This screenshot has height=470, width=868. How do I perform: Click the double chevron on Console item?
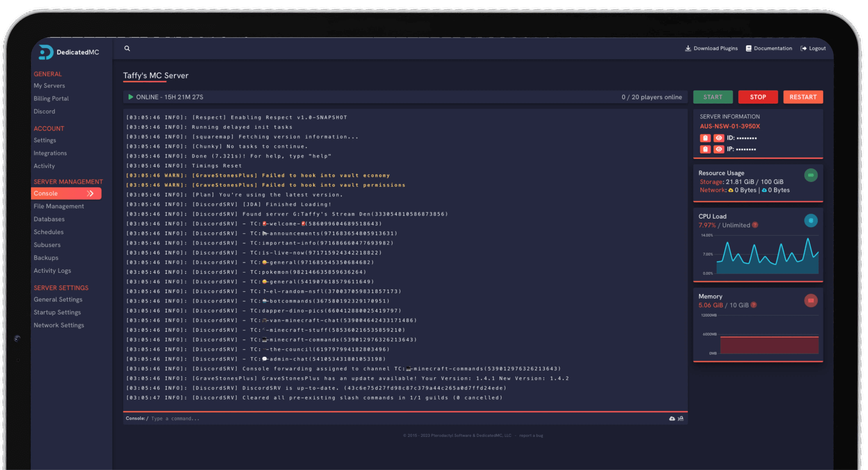(x=90, y=193)
